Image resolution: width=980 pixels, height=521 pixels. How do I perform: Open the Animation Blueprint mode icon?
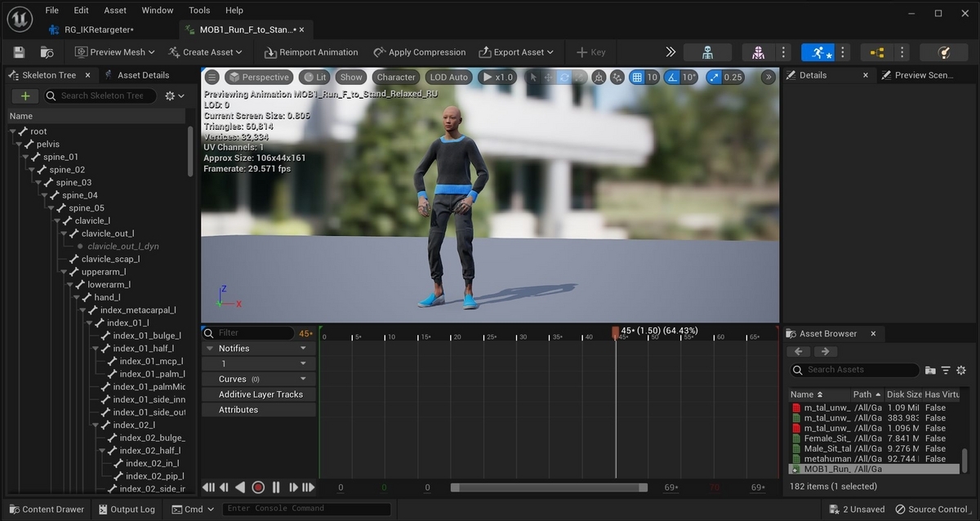[877, 52]
